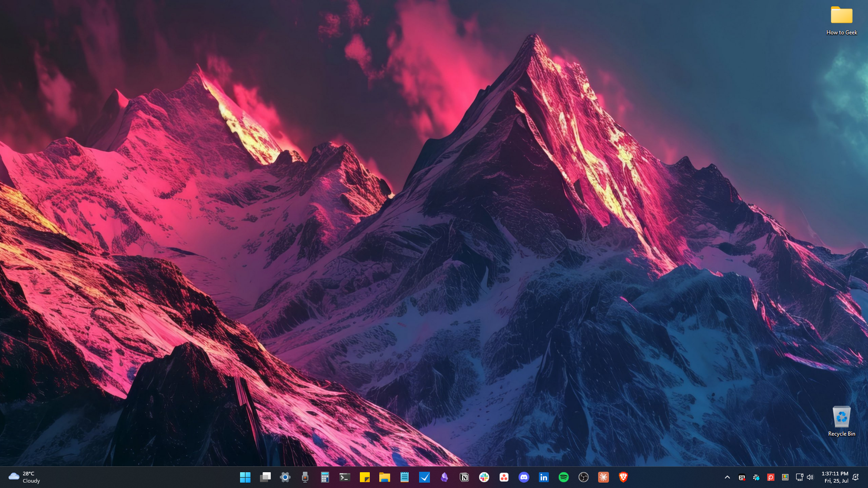Launch OBS Studio
The image size is (868, 488).
[583, 477]
